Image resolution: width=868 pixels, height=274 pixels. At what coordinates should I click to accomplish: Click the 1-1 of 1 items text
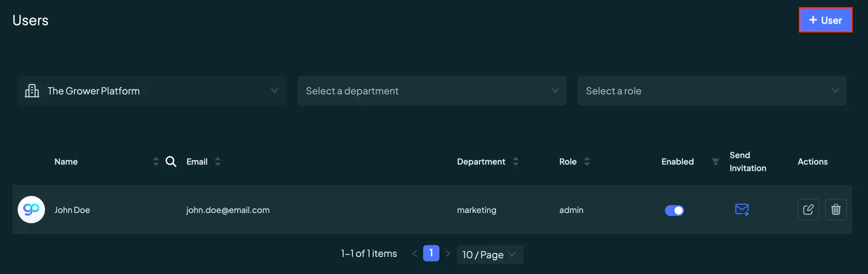pyautogui.click(x=369, y=253)
